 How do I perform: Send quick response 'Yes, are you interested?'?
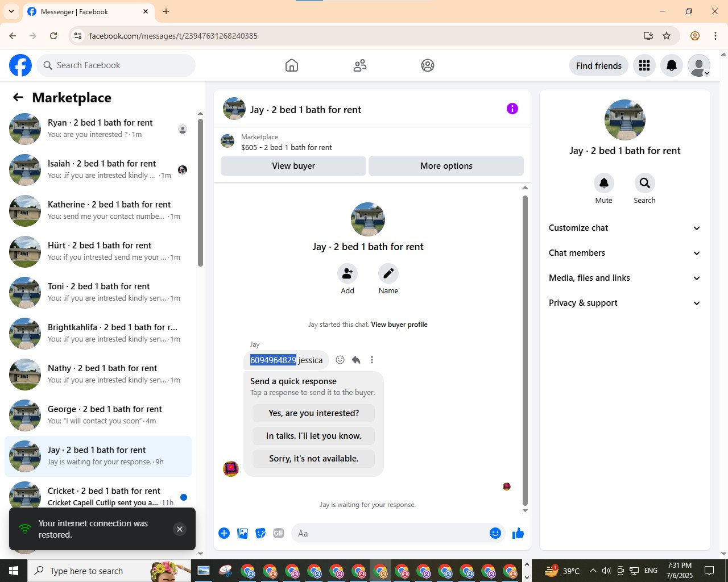click(x=314, y=413)
